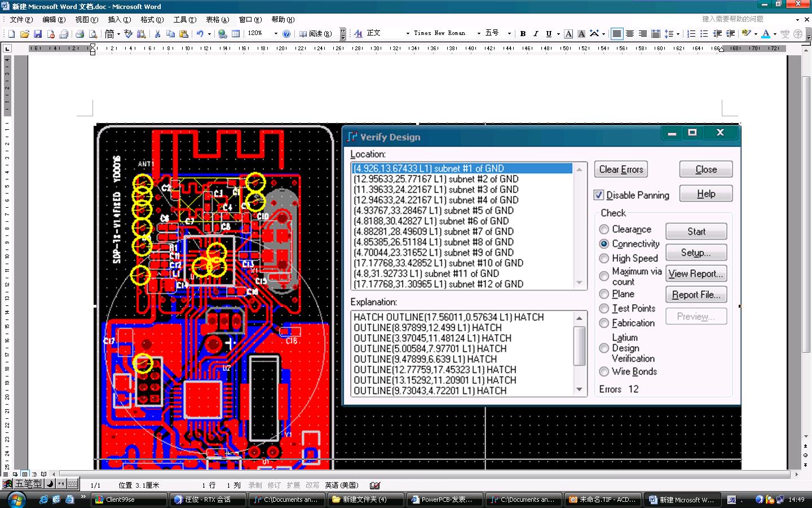Click the font color swatch button

pyautogui.click(x=766, y=34)
